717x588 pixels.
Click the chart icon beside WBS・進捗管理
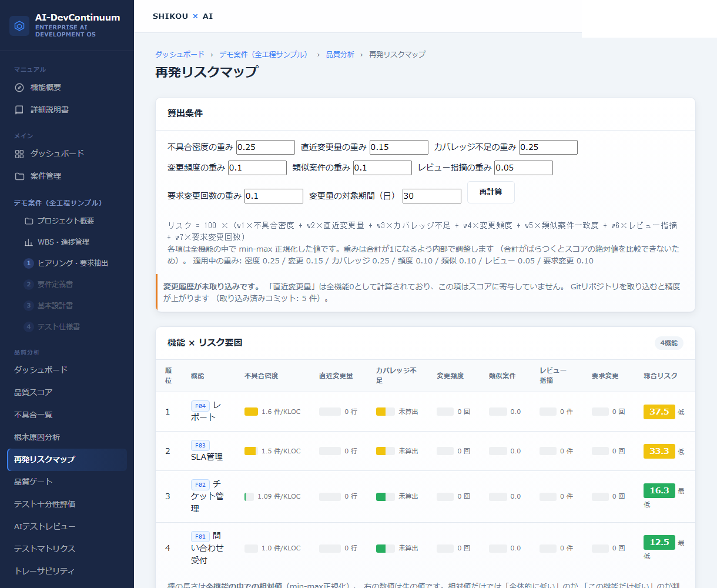29,242
